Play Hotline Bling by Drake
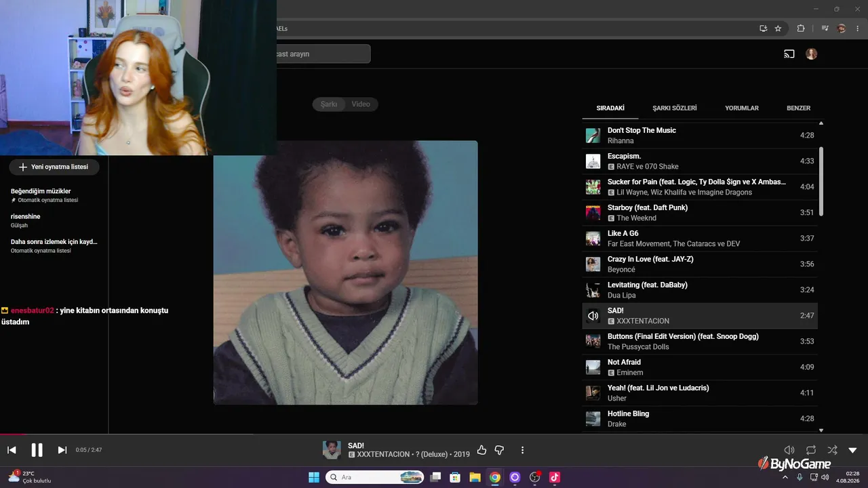This screenshot has width=868, height=488. [x=700, y=419]
